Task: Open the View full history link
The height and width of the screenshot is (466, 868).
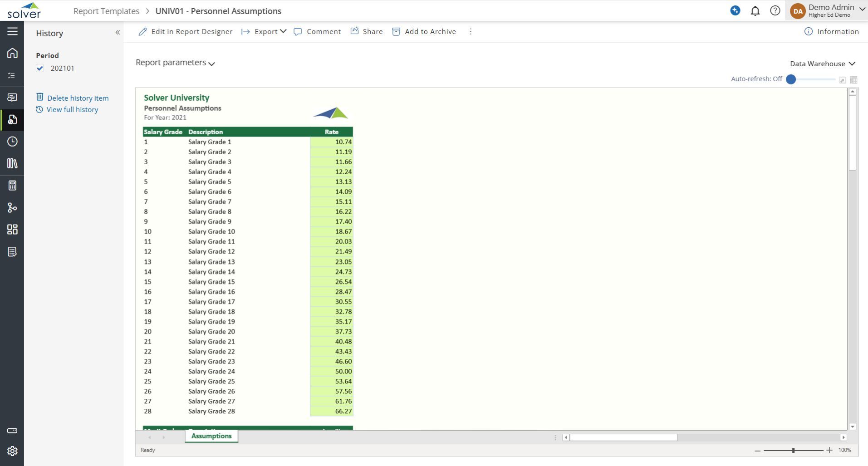Action: click(72, 109)
